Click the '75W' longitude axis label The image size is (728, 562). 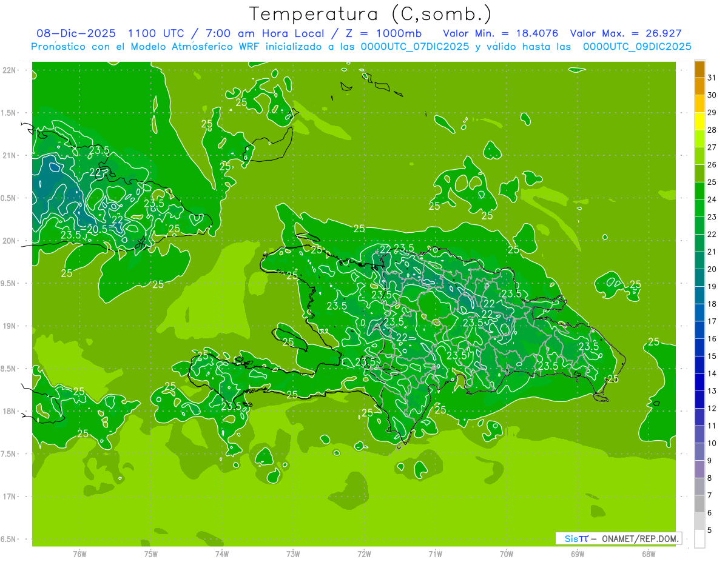pyautogui.click(x=151, y=554)
